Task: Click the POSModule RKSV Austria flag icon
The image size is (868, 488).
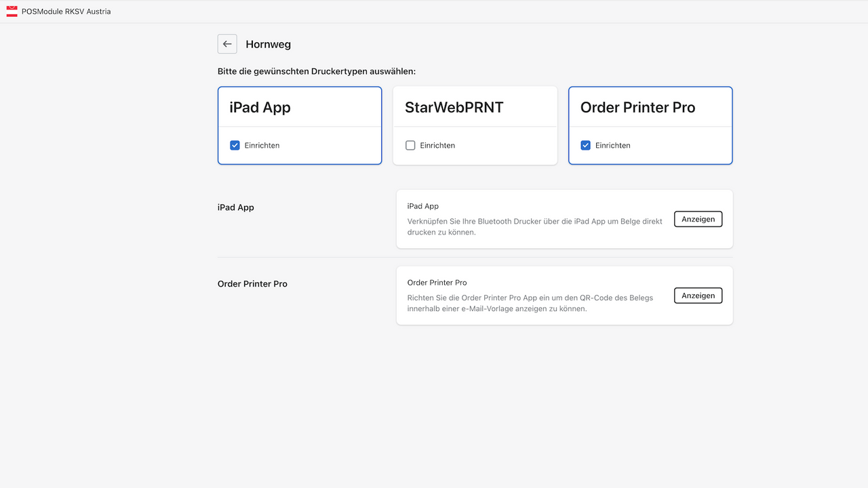Action: (12, 12)
